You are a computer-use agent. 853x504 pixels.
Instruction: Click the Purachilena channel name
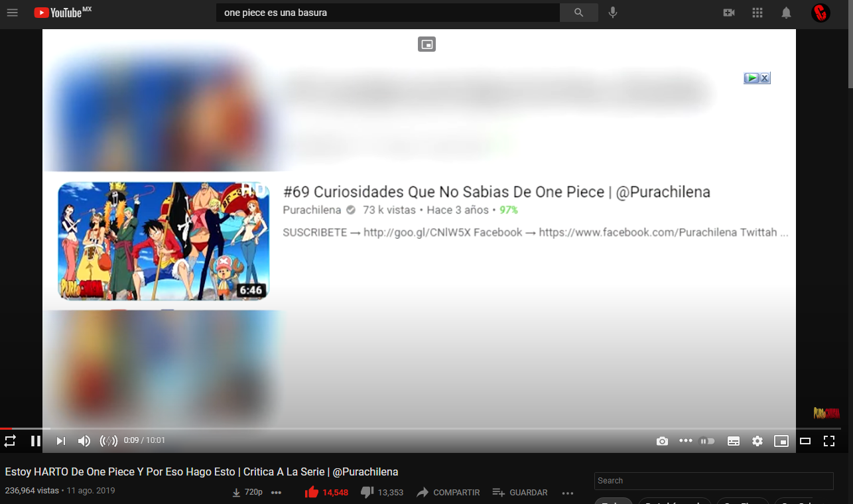click(312, 210)
